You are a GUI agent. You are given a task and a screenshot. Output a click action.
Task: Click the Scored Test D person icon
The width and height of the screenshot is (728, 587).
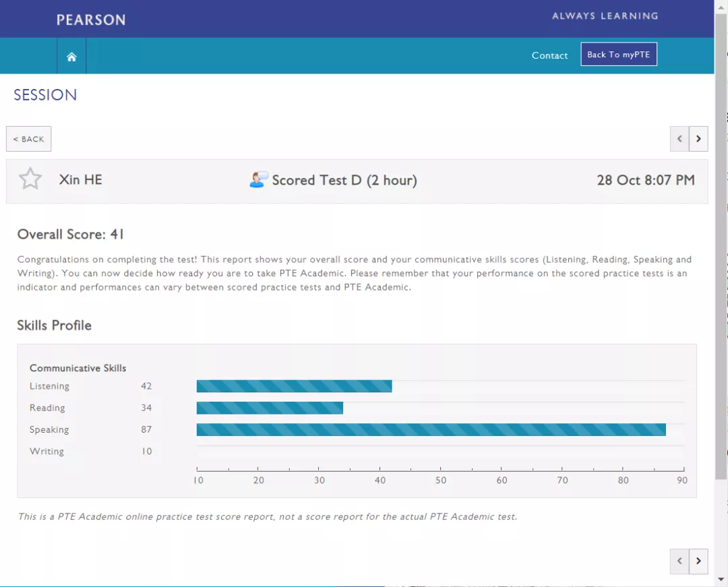pos(259,179)
